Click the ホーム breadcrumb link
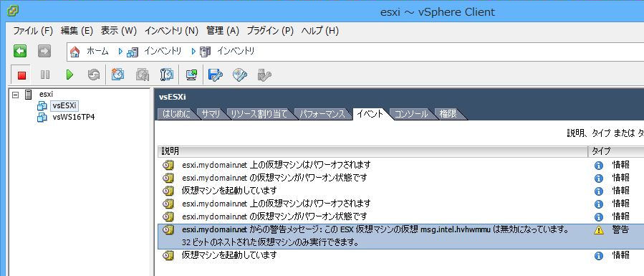 (x=97, y=52)
